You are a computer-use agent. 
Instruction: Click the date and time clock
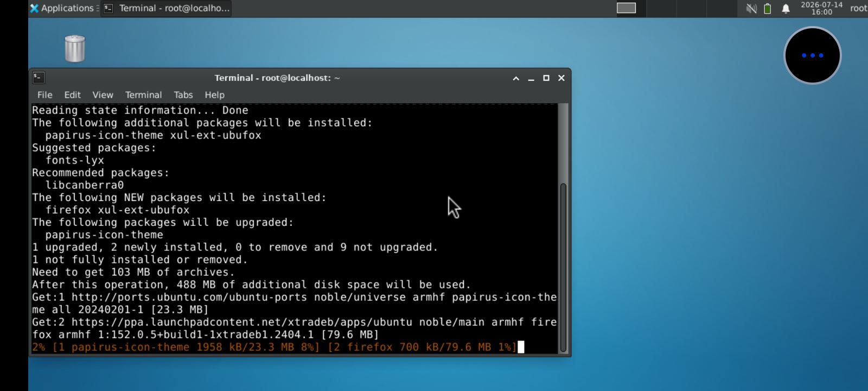821,8
